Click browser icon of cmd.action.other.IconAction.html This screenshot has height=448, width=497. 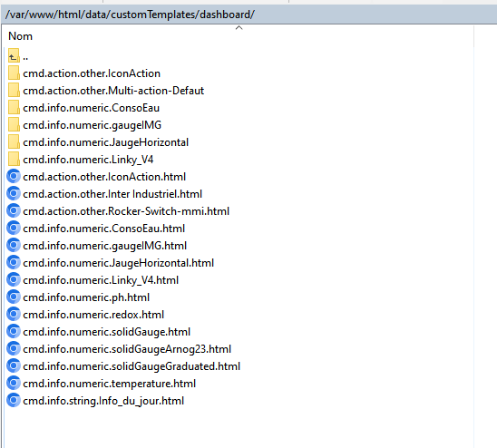click(x=14, y=176)
